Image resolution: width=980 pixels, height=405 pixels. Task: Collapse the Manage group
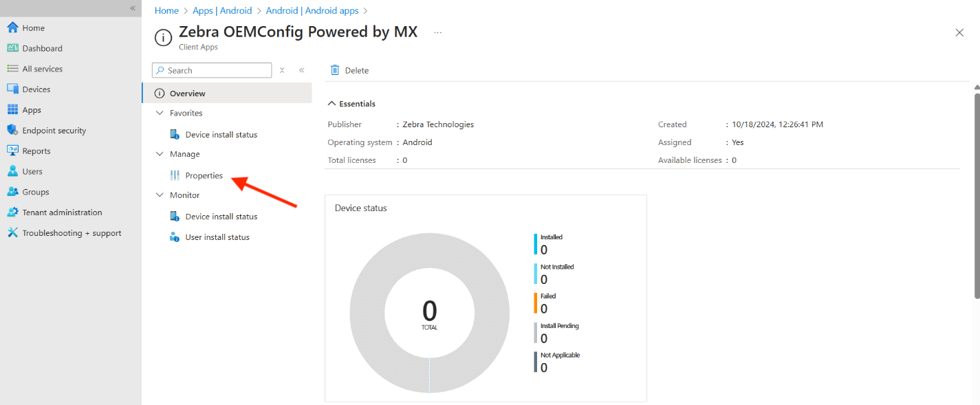[x=160, y=154]
